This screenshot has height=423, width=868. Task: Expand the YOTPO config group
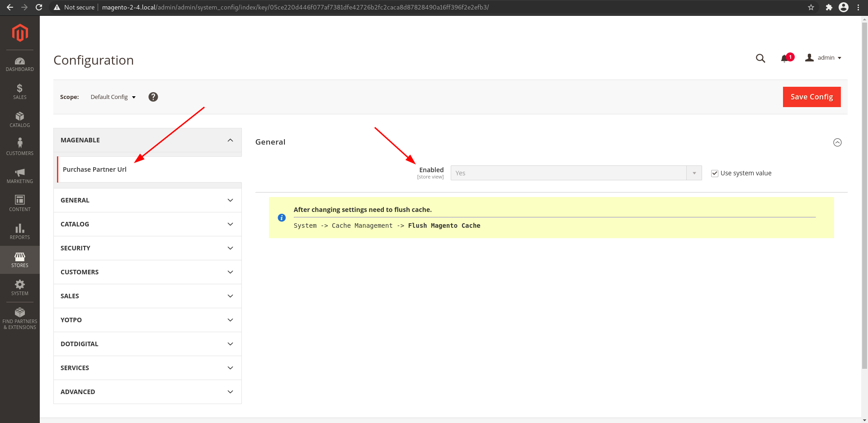147,320
